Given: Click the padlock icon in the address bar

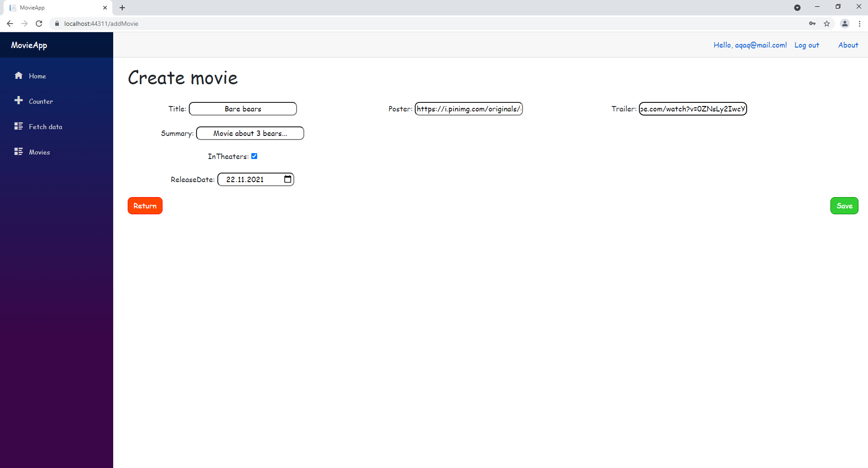Looking at the screenshot, I should (57, 23).
